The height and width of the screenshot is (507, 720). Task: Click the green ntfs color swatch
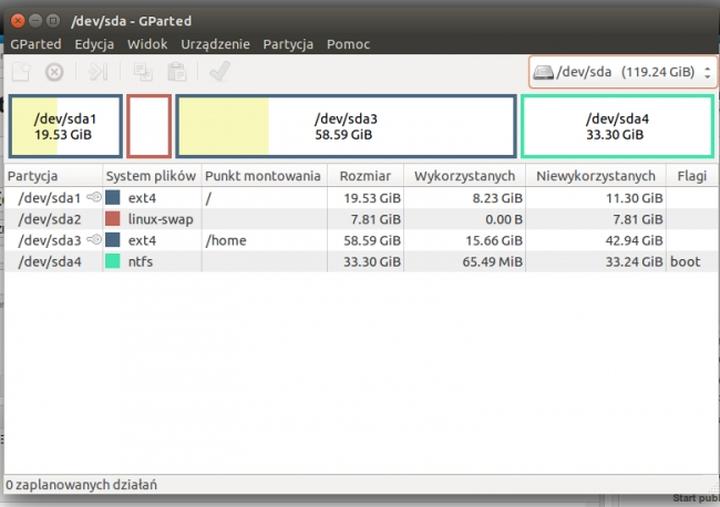pos(113,261)
